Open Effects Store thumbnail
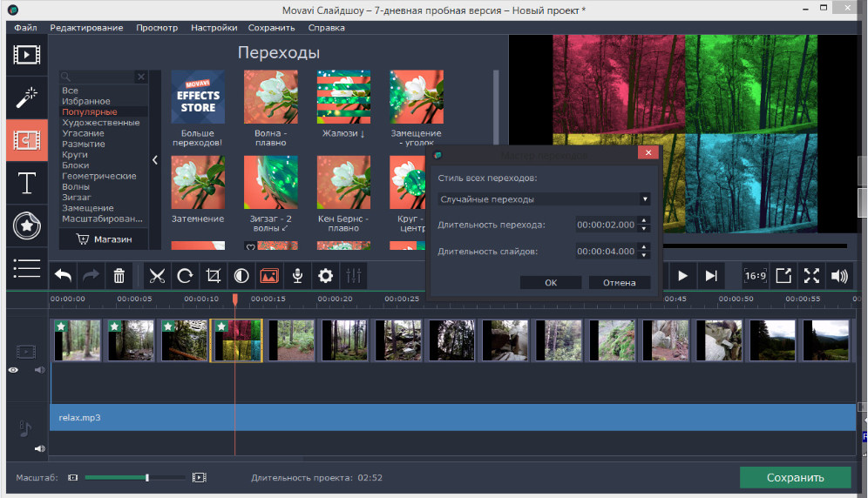Screen dimensions: 868x498 (198, 97)
